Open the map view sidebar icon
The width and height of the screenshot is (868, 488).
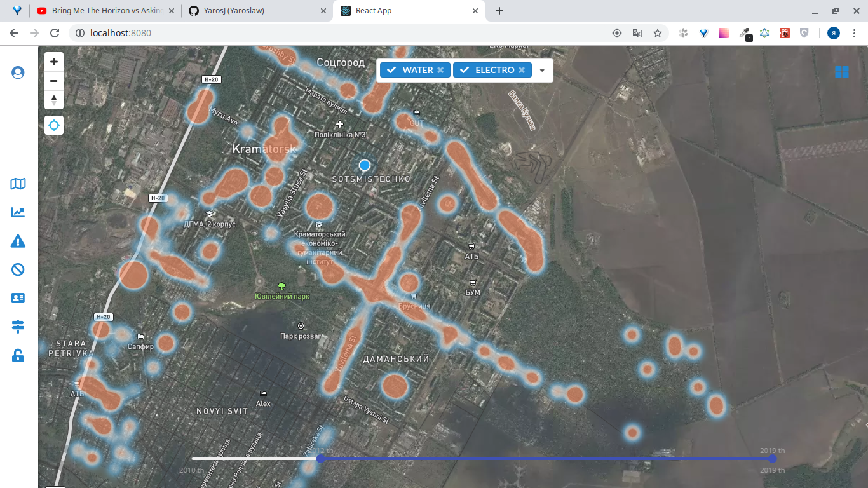[18, 184]
